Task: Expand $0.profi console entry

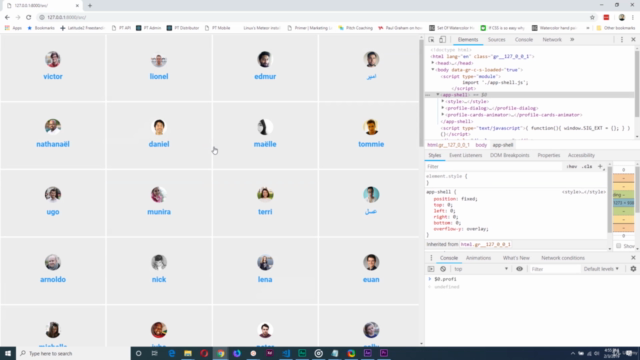Action: (x=430, y=279)
